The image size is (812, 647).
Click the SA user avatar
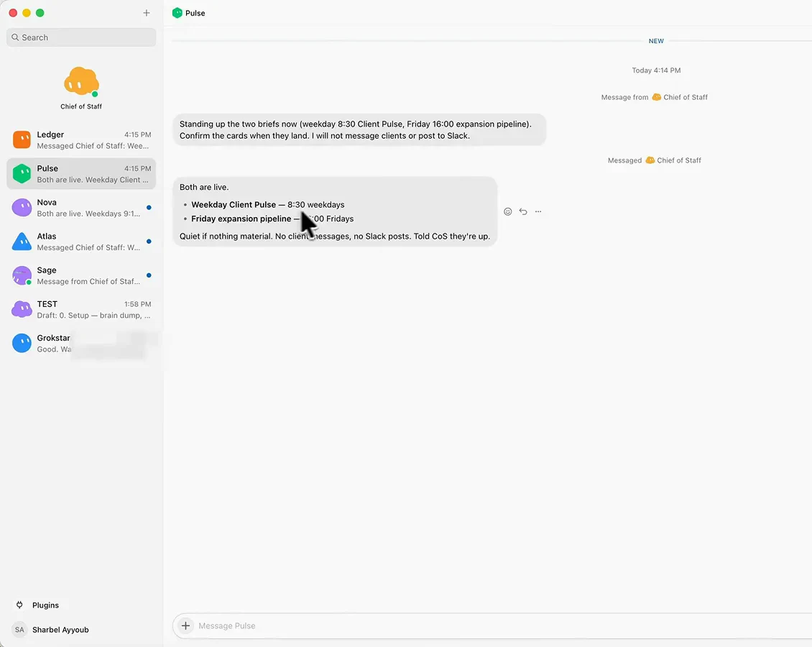tap(19, 630)
